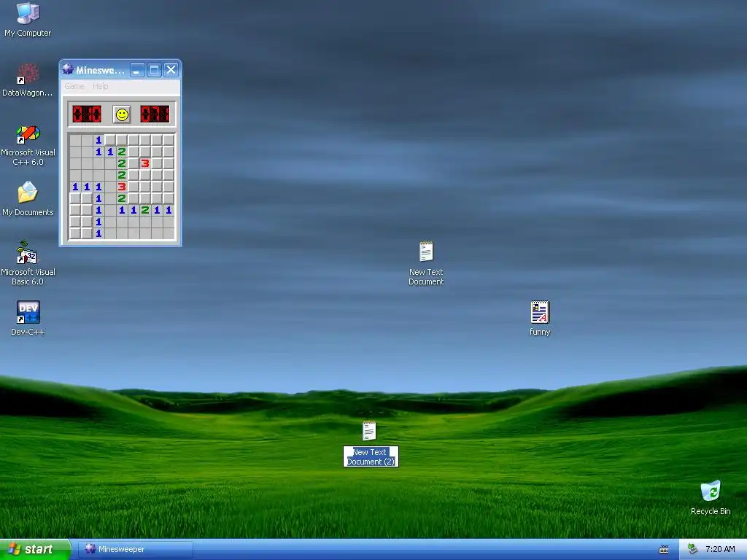Viewport: 747px width, 560px height.
Task: Click the green 2 between blue 1s in the row
Action: [145, 210]
